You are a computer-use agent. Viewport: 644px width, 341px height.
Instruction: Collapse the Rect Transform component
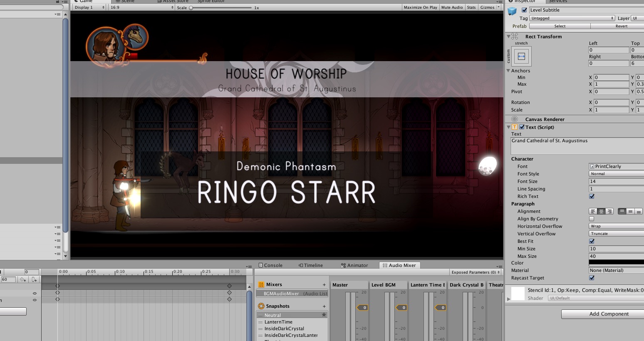[x=508, y=37]
